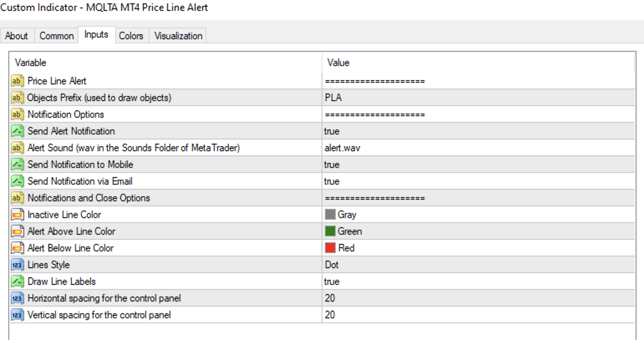Switch to the Colors tab

point(131,36)
